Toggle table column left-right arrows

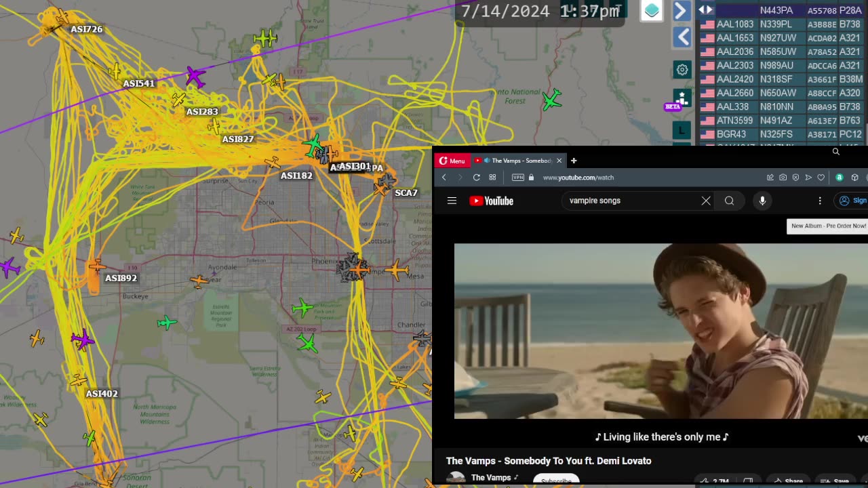coord(706,10)
